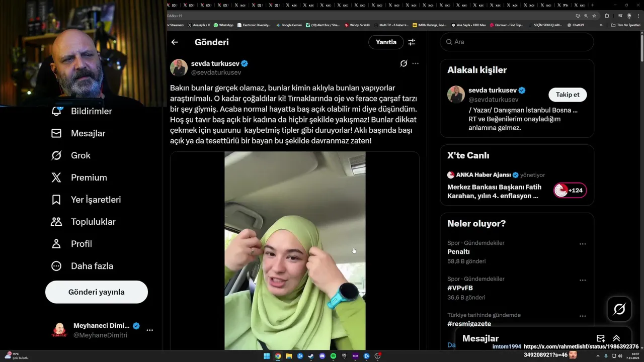Expand the Mesajlar drawer with double chevron

[616, 338]
